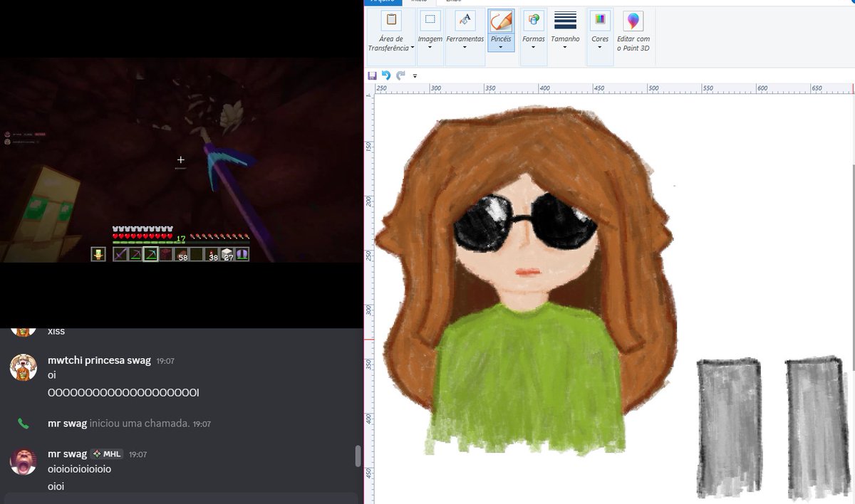The height and width of the screenshot is (504, 855).
Task: Click the OOOOOOOOOOOOOOOOOOOOI message
Action: tap(123, 393)
